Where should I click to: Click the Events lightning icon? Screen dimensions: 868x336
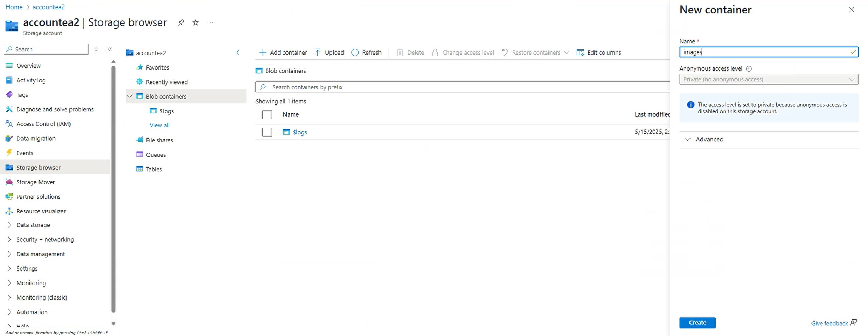(9, 153)
